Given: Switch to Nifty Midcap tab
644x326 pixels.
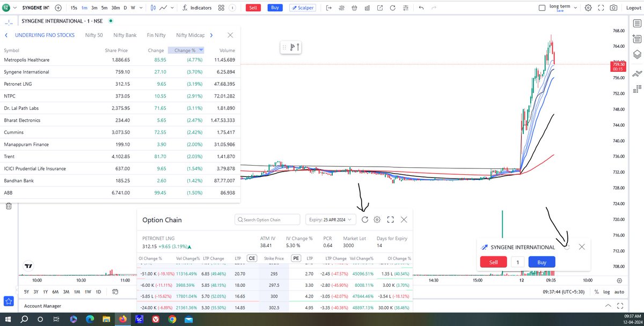Looking at the screenshot, I should click(x=191, y=35).
